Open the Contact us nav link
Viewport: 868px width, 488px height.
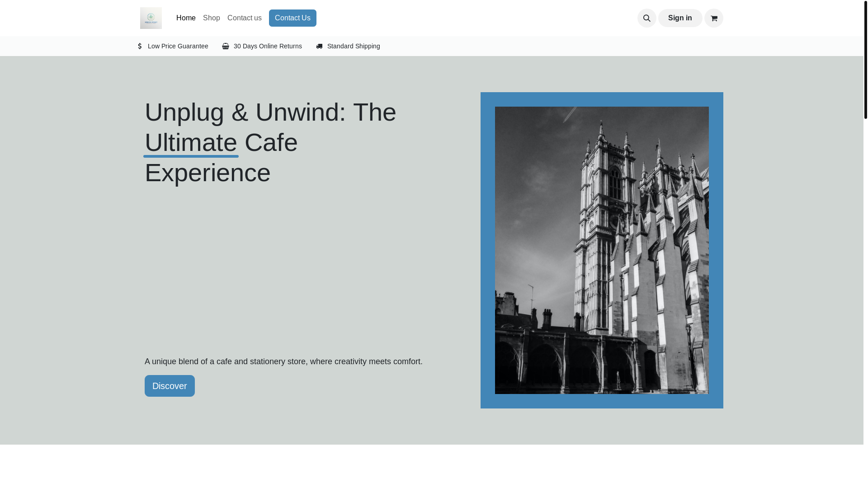[x=244, y=18]
